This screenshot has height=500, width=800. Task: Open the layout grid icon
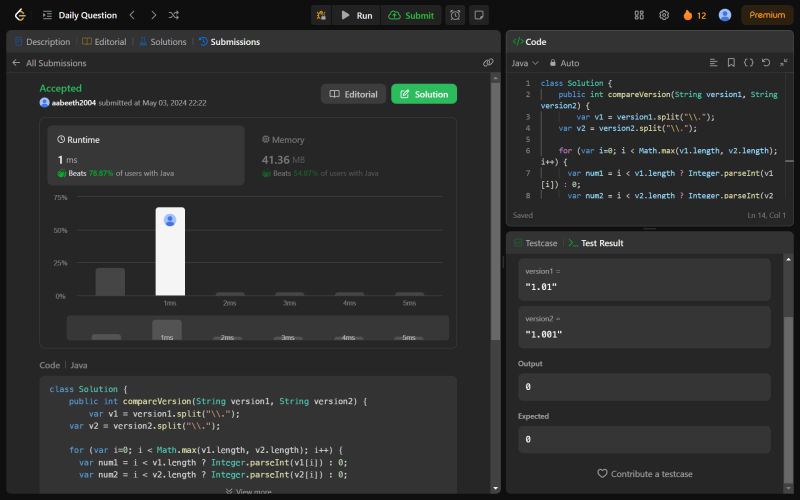[639, 15]
